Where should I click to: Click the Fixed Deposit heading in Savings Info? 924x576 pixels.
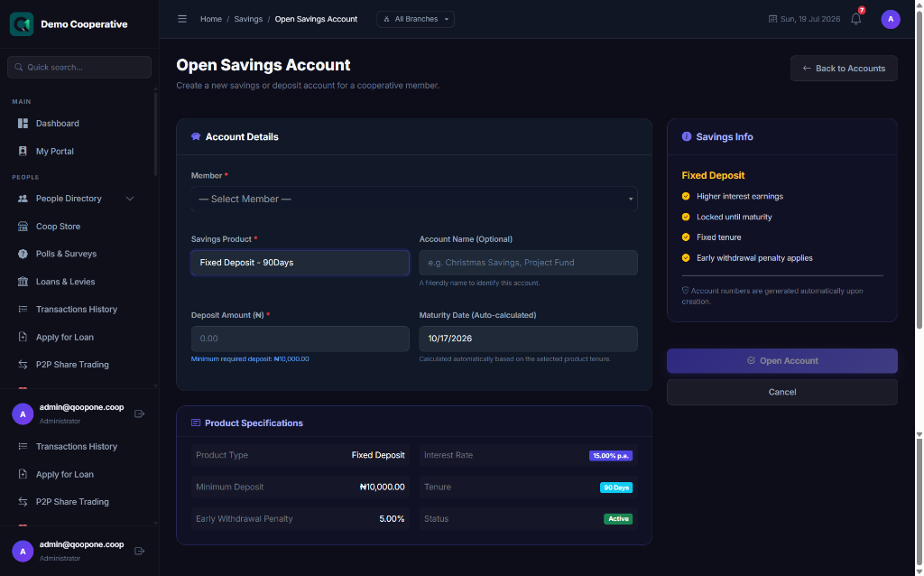[713, 176]
